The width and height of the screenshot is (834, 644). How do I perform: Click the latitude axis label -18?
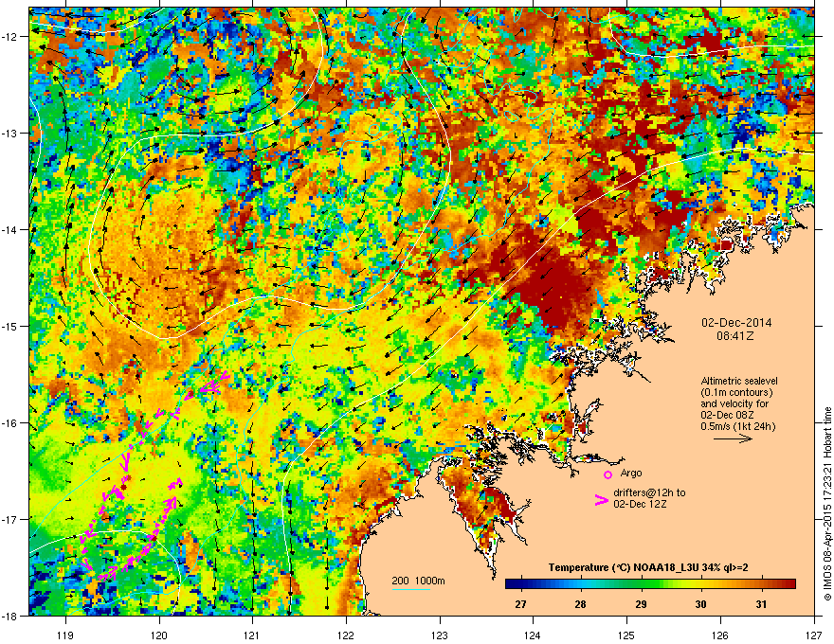coord(10,617)
